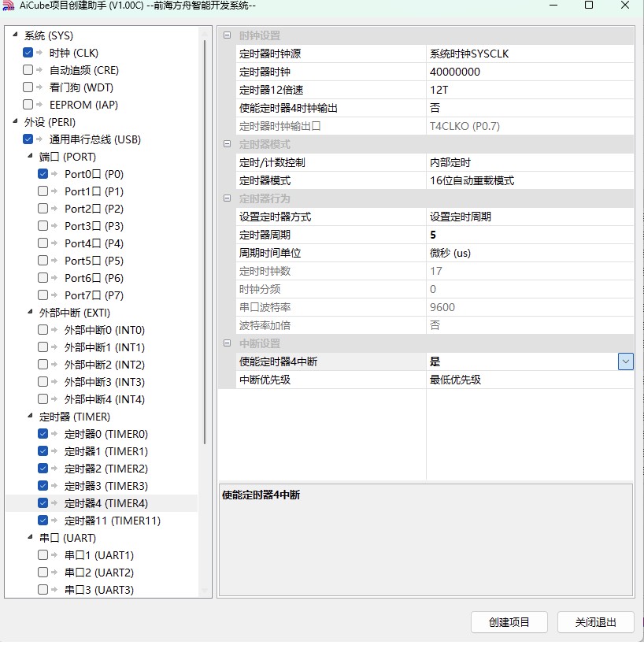Click the 创建项目 button
The height and width of the screenshot is (645, 644).
(x=509, y=622)
